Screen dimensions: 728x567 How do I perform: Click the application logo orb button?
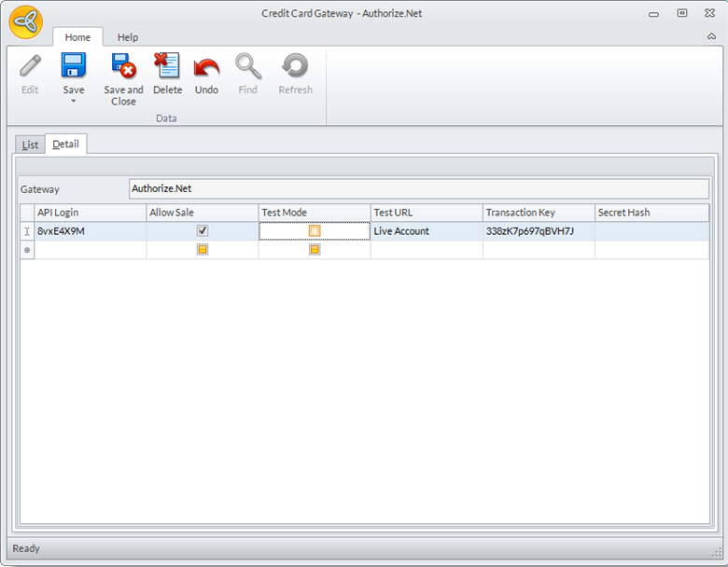26,22
